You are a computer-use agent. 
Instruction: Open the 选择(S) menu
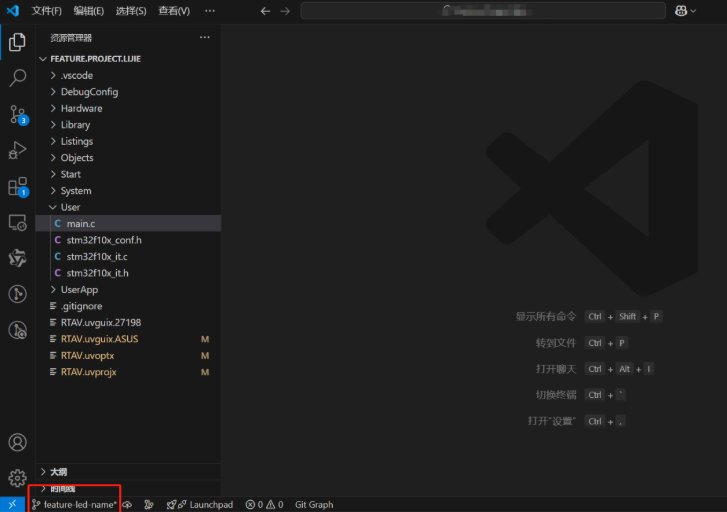coord(131,11)
